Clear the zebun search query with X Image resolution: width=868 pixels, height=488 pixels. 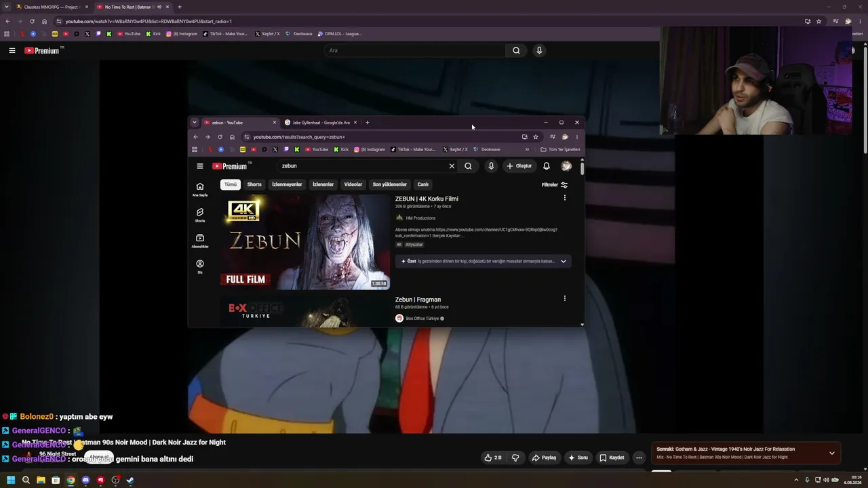tap(452, 166)
